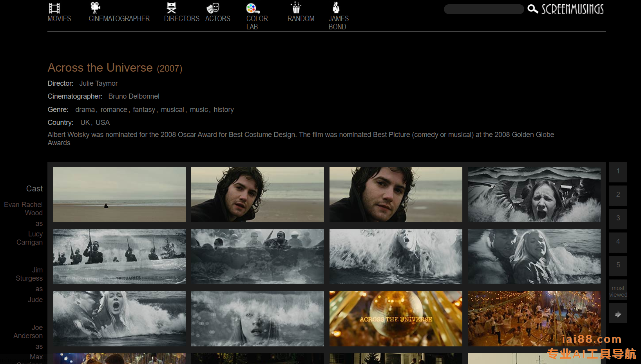Select the UK country link
Screen dimensions: 641x364
(85, 123)
